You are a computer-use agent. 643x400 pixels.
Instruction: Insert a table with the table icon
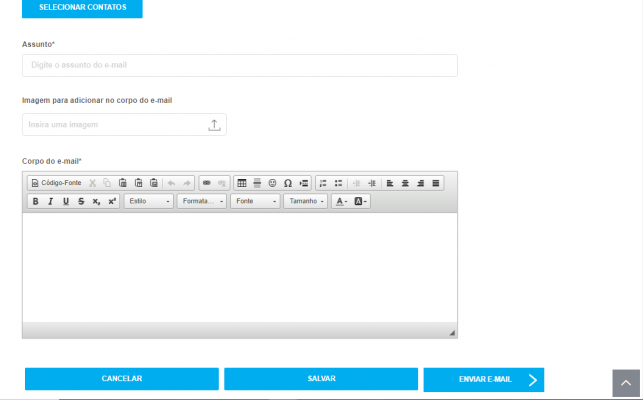[x=242, y=183]
